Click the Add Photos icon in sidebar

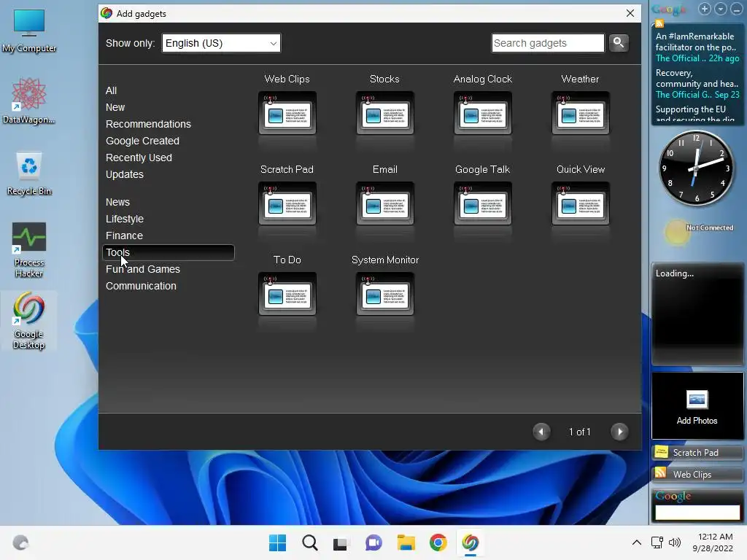(697, 400)
